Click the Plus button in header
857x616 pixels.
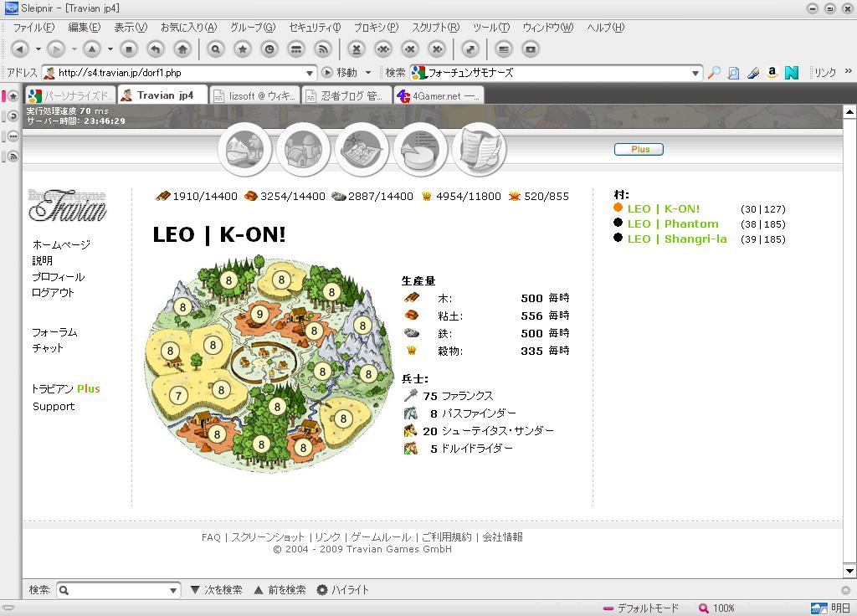[x=639, y=149]
